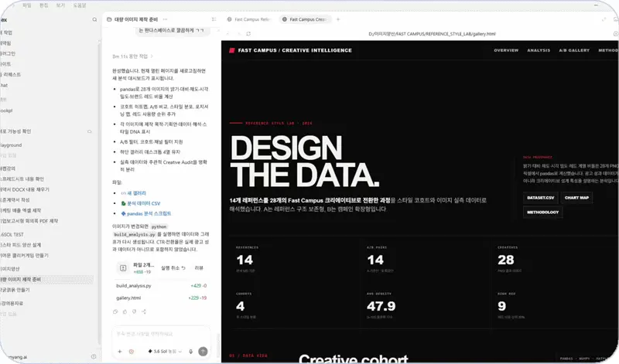Click the folder icon before the chat title
The width and height of the screenshot is (619, 364).
click(x=109, y=19)
